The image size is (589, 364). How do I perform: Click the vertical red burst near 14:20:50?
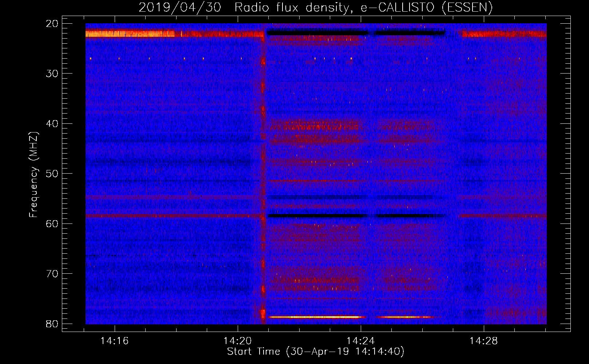[263, 175]
